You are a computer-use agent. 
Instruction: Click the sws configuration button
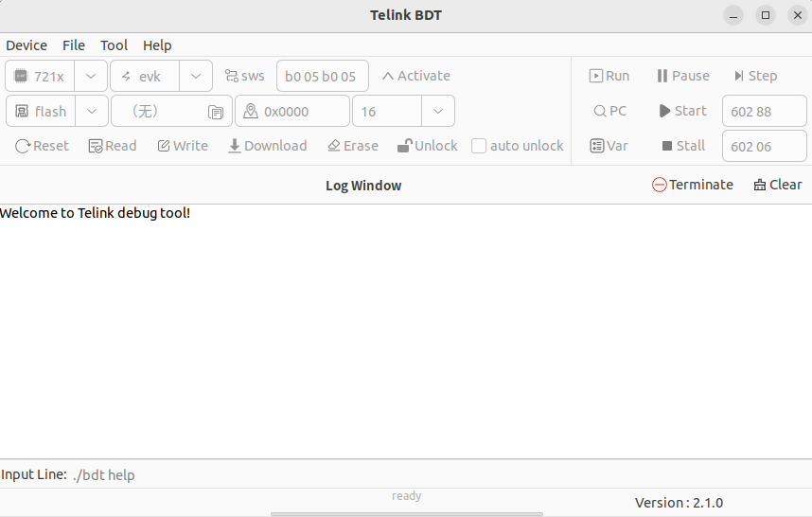coord(244,76)
